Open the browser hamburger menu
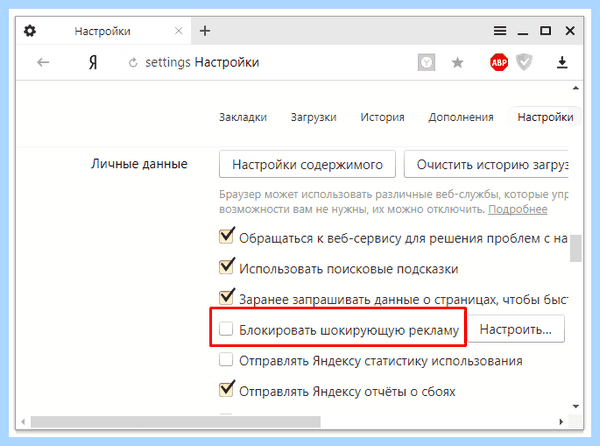The image size is (600, 446). 500,31
